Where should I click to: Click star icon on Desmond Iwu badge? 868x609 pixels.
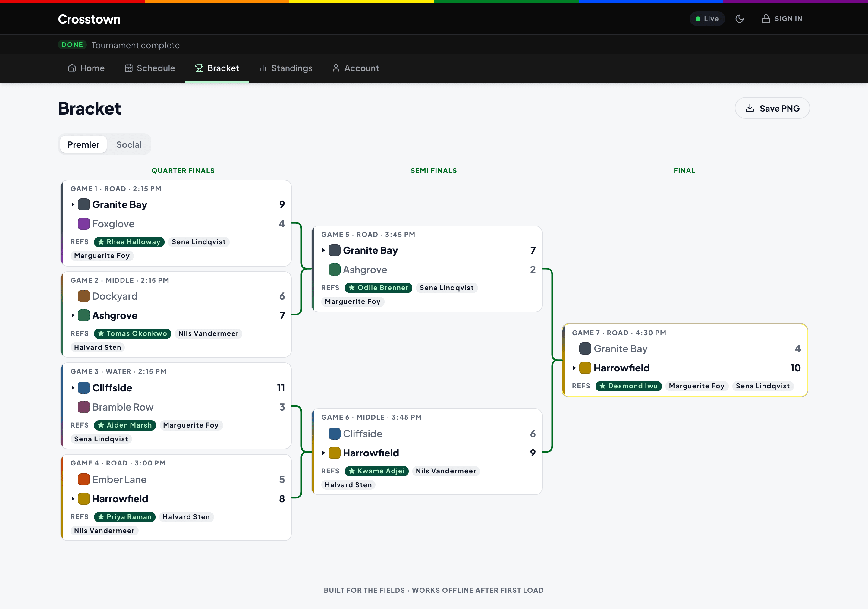click(602, 386)
